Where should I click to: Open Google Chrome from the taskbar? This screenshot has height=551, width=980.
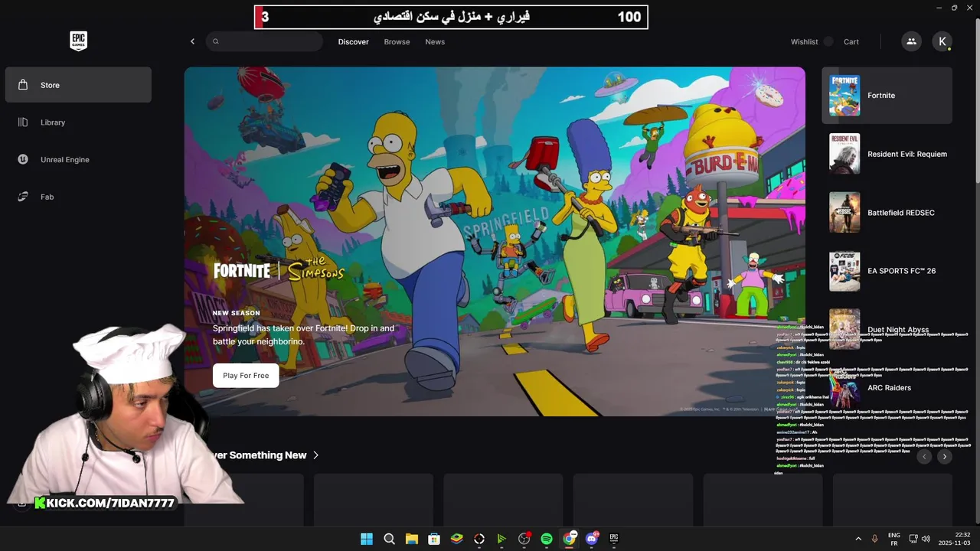[x=569, y=539]
